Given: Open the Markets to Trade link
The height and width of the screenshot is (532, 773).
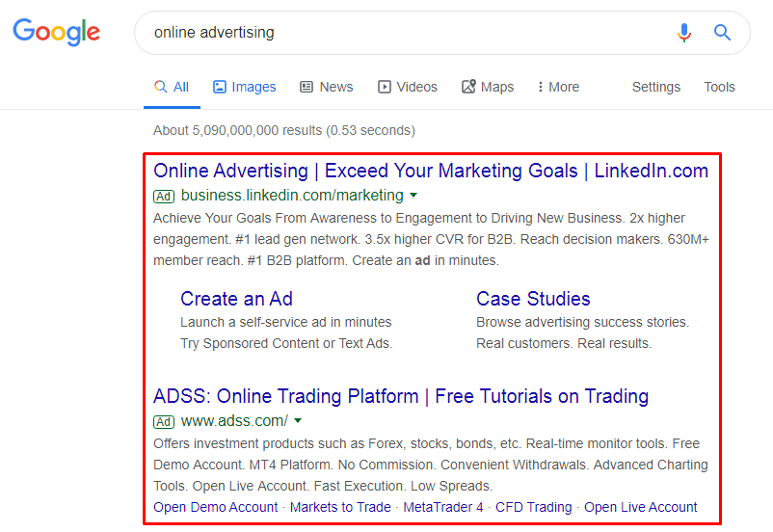Looking at the screenshot, I should [x=340, y=507].
